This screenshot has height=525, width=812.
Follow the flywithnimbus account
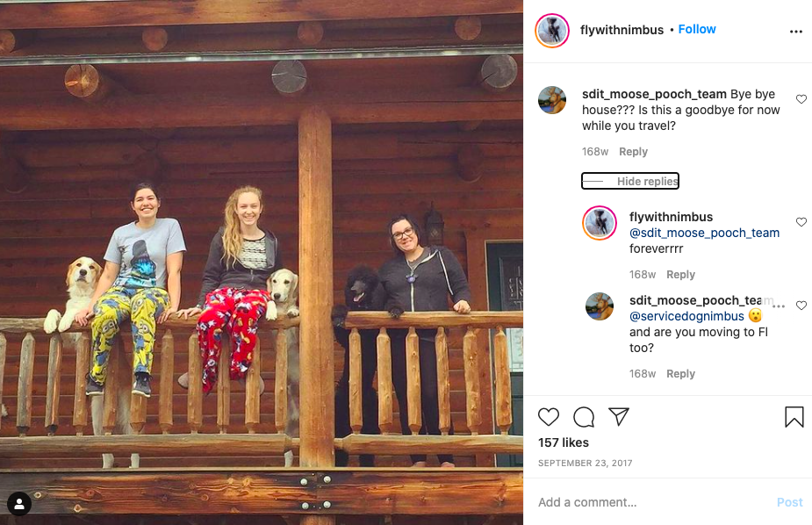[x=697, y=30]
